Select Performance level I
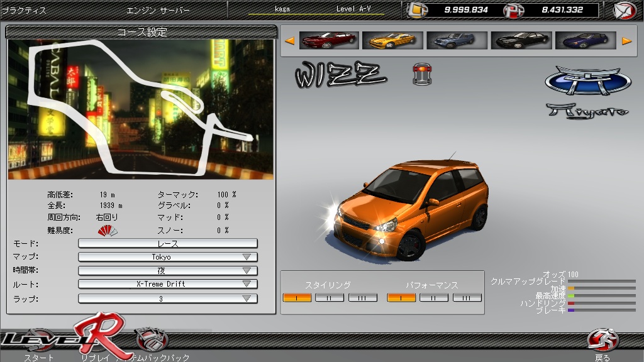Image resolution: width=644 pixels, height=362 pixels. 401,297
